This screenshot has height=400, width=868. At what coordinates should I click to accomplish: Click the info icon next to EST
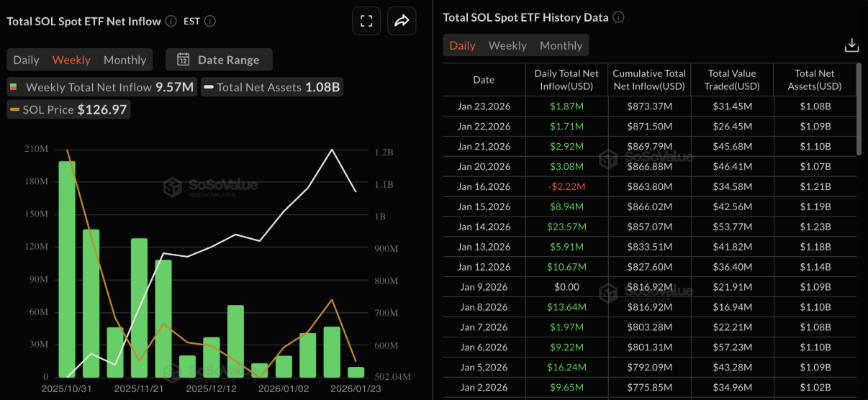coord(209,21)
